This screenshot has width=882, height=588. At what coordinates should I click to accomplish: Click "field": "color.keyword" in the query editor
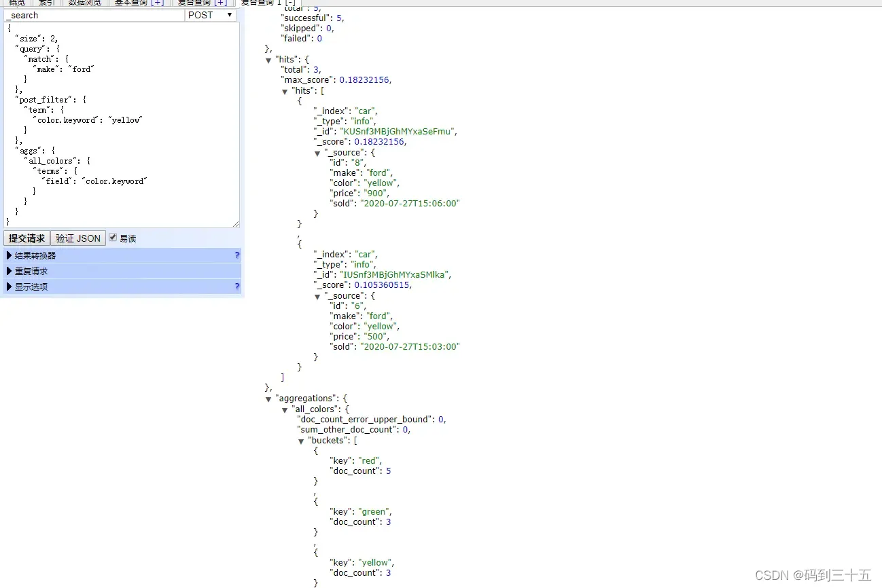coord(93,181)
